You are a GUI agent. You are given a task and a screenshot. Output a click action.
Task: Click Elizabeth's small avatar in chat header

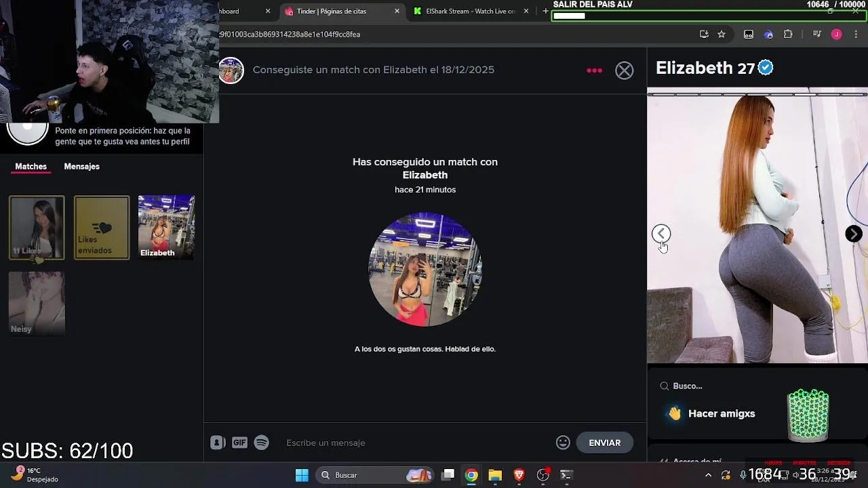231,70
